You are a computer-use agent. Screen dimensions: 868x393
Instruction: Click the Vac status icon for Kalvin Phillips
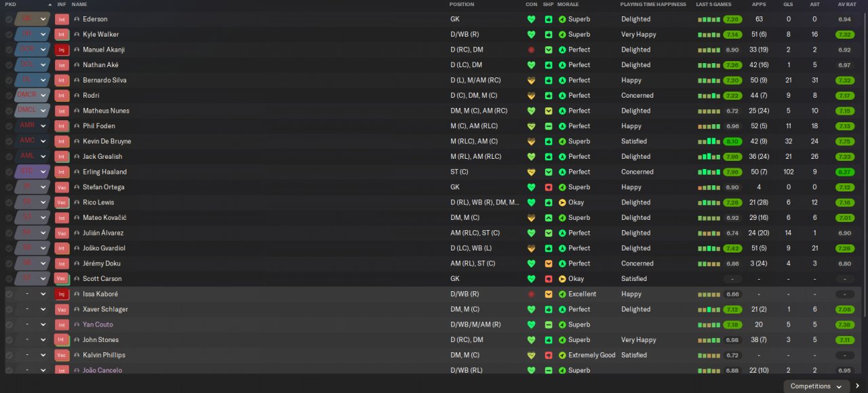[x=62, y=356]
